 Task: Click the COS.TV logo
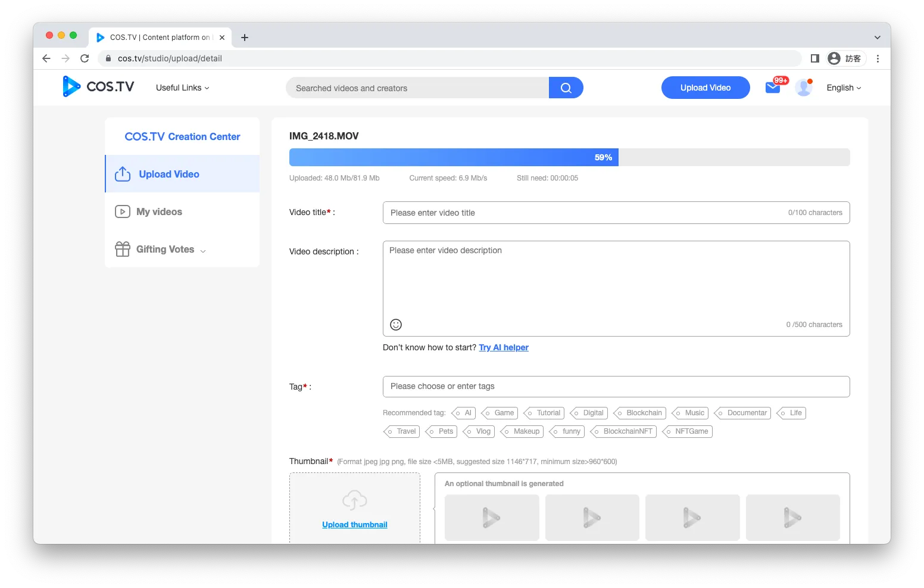pos(98,86)
